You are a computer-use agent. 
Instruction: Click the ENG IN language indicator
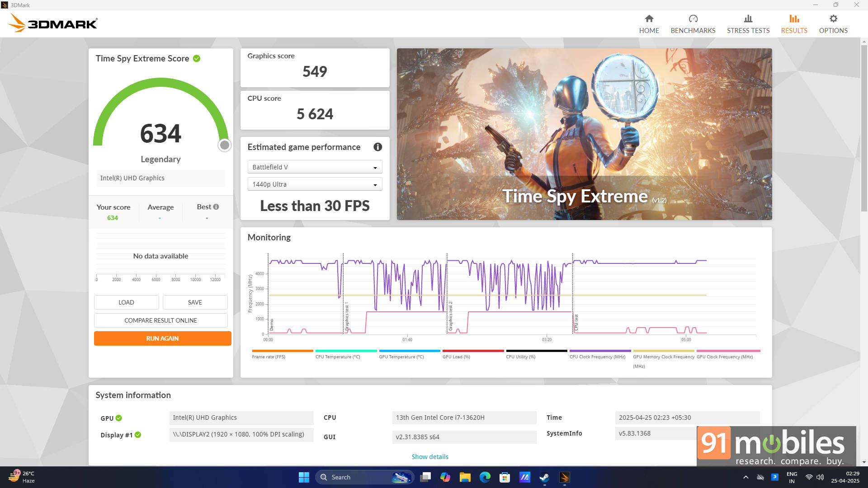(x=792, y=477)
